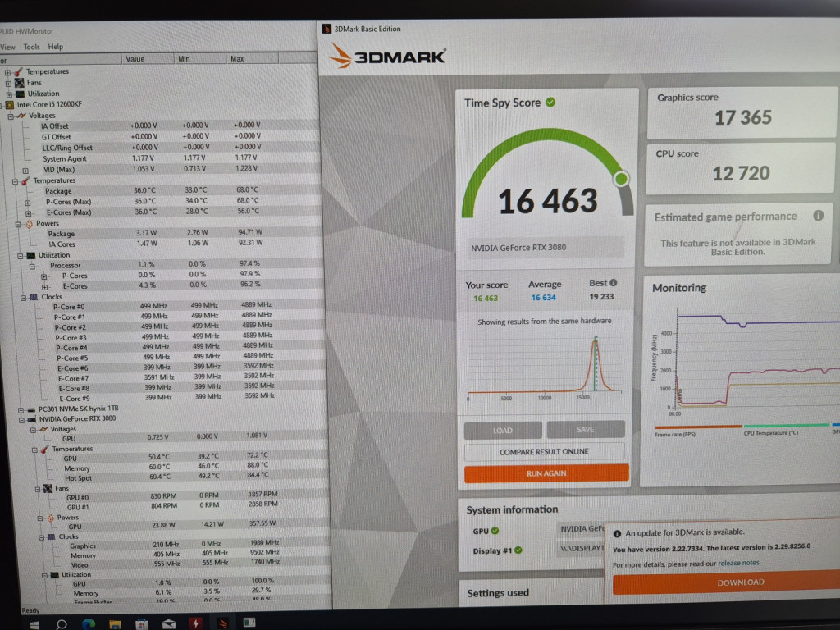Open the Tools menu in HWMonitor

click(x=32, y=47)
